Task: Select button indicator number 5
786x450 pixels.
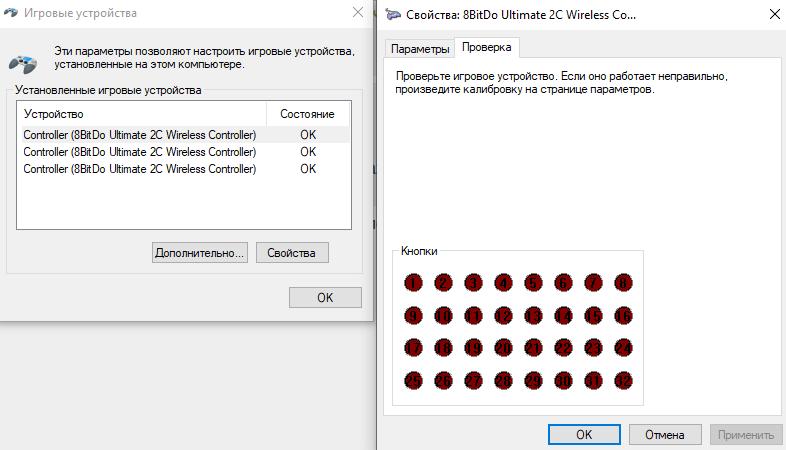Action: click(x=533, y=283)
